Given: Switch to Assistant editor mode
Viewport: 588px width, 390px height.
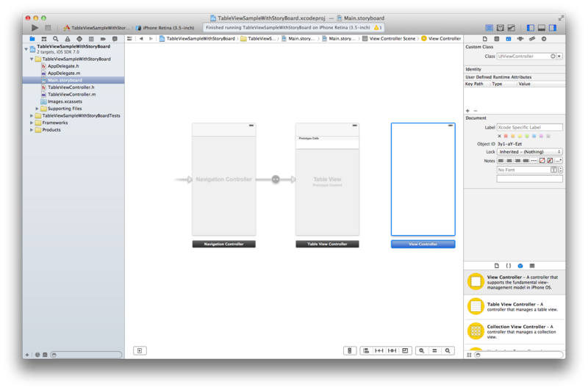Looking at the screenshot, I should (x=501, y=28).
